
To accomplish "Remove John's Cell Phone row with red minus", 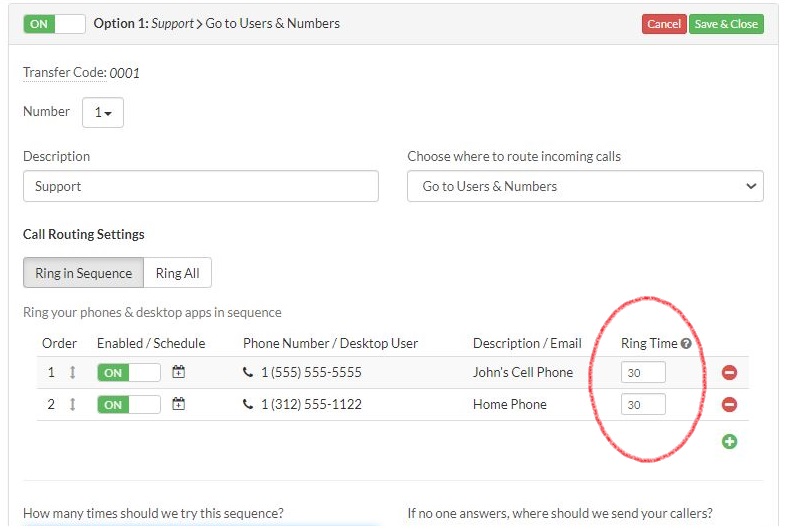I will pos(729,373).
